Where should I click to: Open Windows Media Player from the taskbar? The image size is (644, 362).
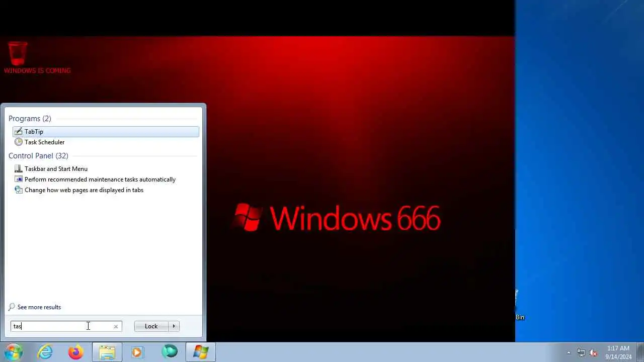click(x=137, y=352)
